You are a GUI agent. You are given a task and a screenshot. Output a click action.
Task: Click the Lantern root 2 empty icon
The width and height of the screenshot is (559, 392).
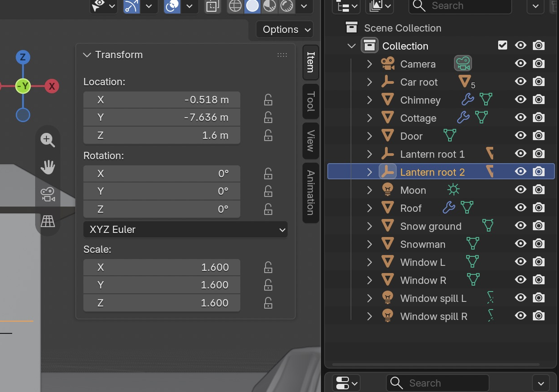[387, 172]
